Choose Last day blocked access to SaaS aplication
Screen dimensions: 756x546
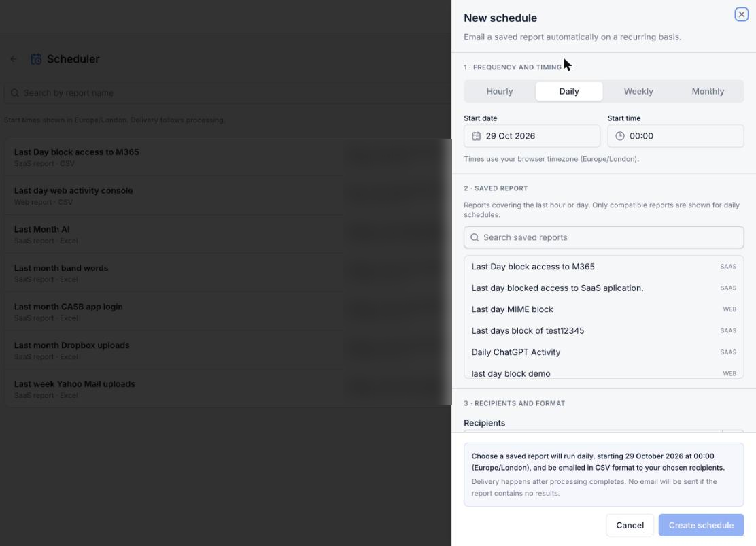coord(604,288)
